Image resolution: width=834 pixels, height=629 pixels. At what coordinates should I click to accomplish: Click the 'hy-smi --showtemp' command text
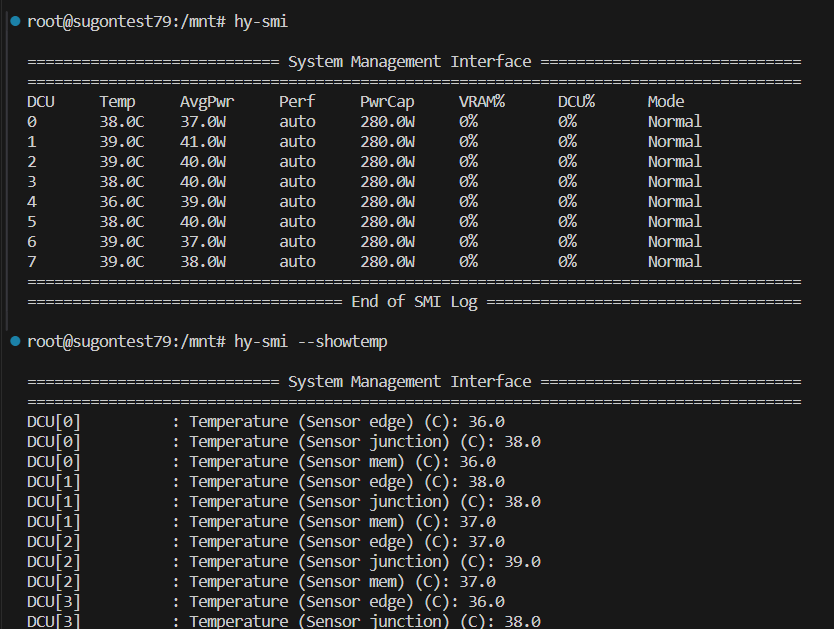[311, 341]
